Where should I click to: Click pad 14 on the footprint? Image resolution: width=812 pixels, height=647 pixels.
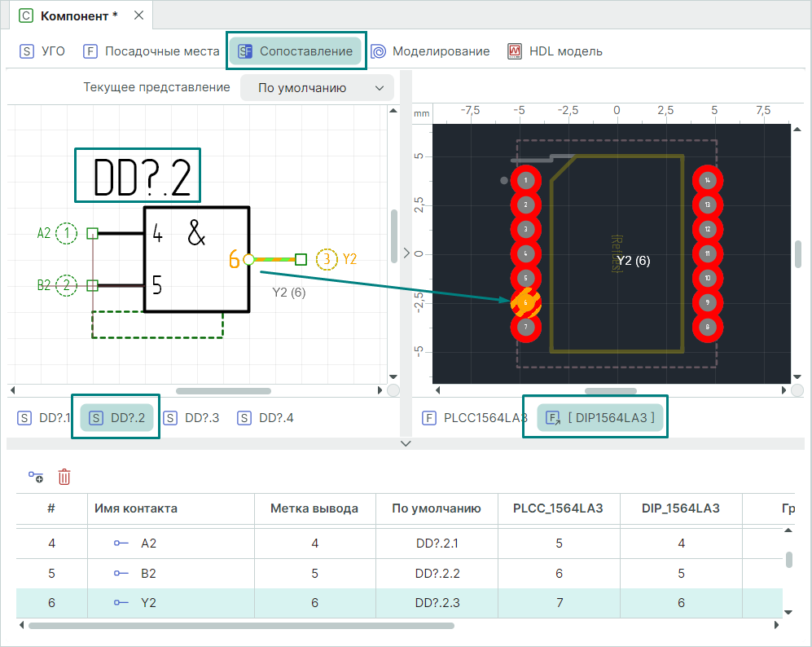coord(708,179)
